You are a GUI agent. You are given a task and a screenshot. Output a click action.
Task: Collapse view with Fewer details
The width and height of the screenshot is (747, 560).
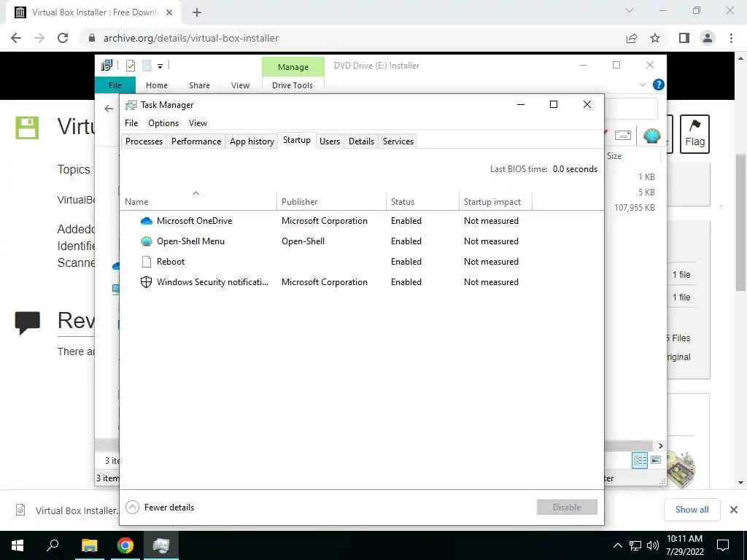tap(160, 507)
